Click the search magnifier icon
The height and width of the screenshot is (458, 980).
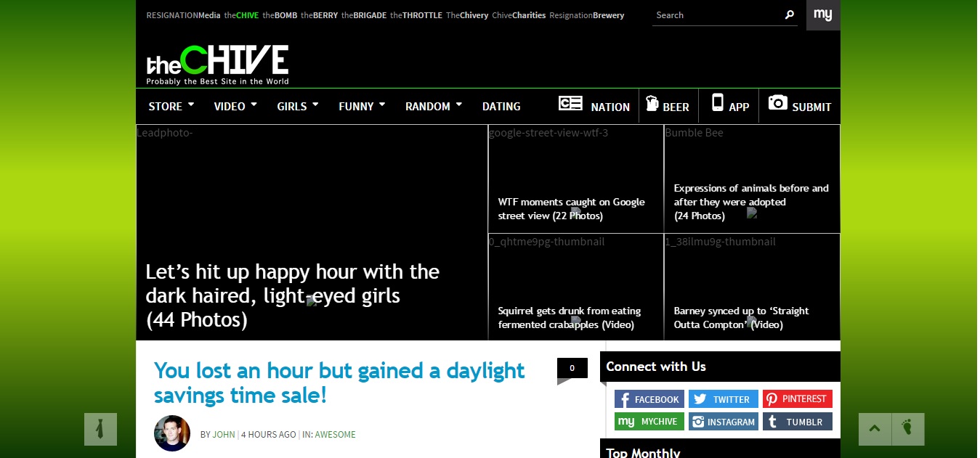click(x=790, y=15)
